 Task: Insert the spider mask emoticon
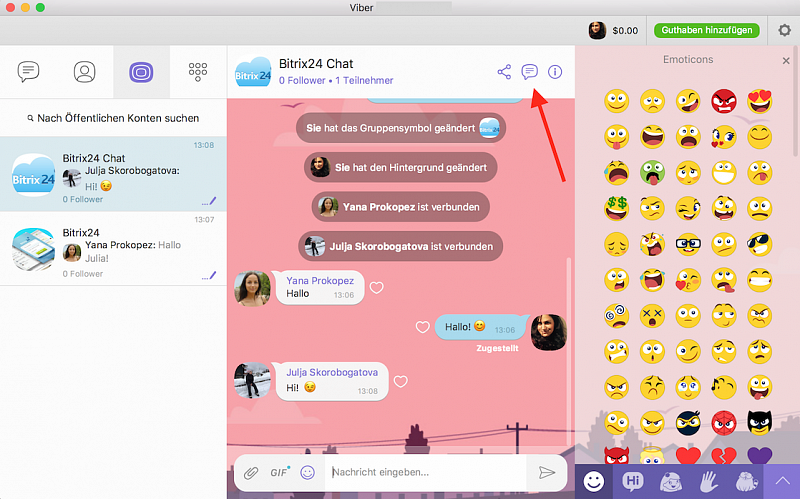tap(724, 422)
